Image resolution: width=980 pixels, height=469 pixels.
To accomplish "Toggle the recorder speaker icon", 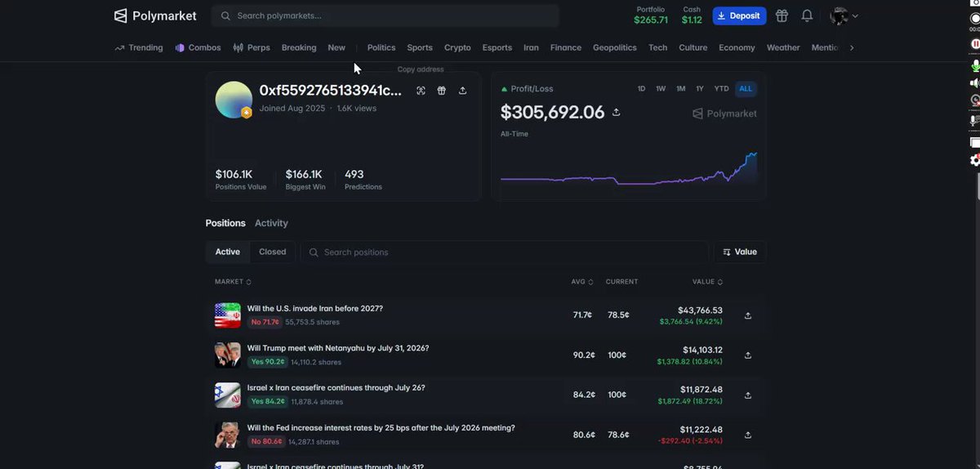I will click(975, 83).
